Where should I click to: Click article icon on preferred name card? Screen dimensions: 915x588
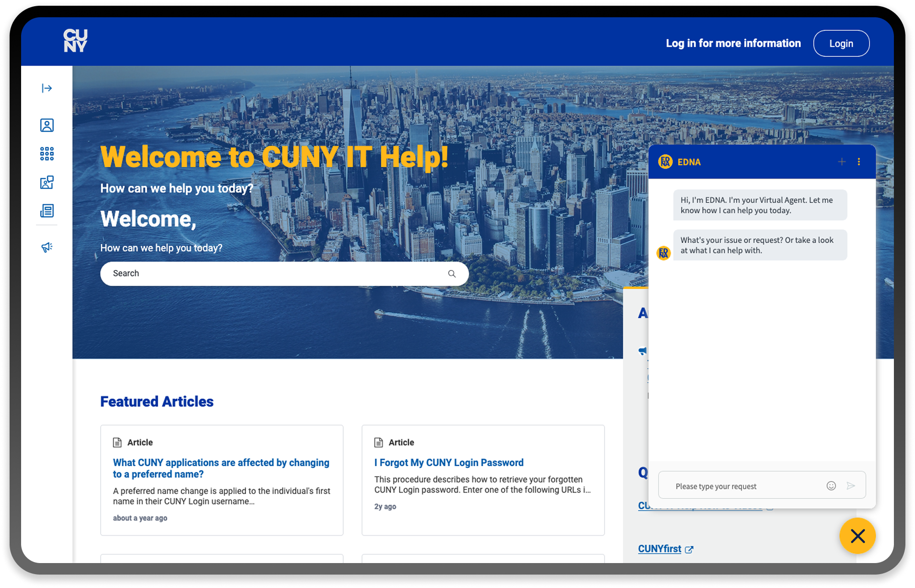pyautogui.click(x=117, y=442)
